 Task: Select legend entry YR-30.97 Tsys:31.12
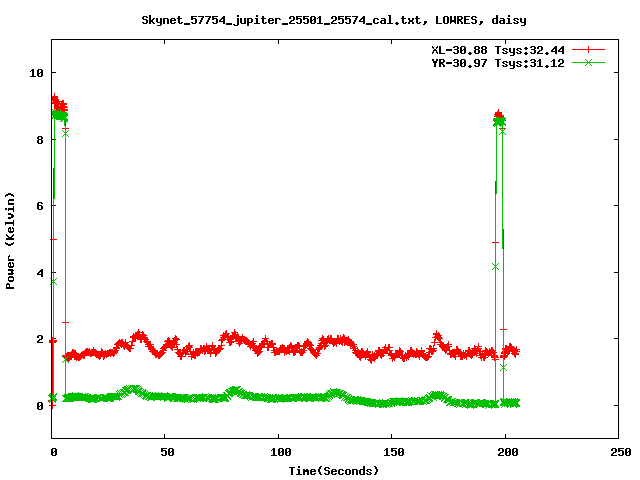point(498,63)
